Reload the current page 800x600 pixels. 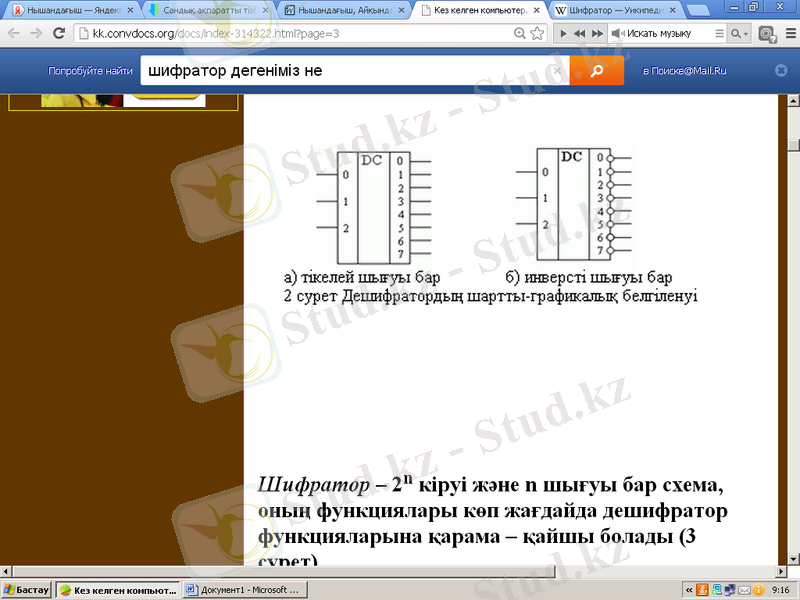(x=59, y=34)
